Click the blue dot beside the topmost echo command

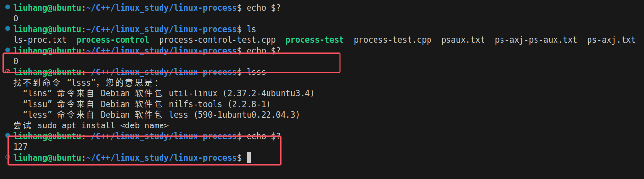(7, 7)
